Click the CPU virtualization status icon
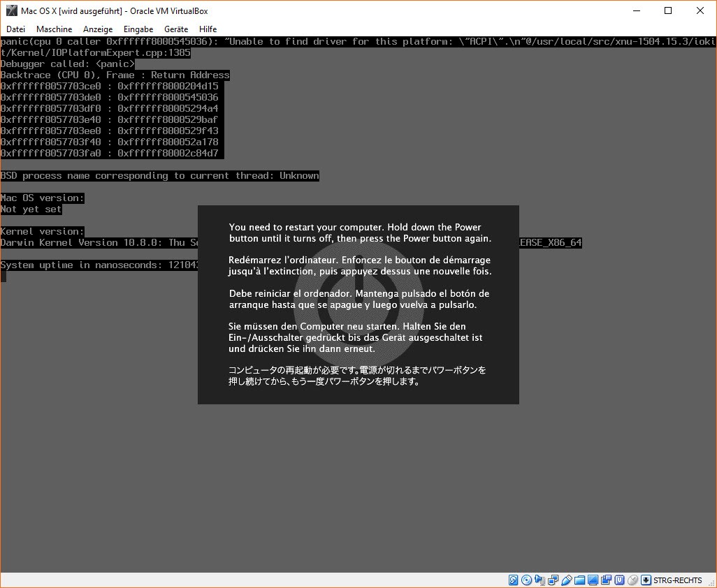 619,580
